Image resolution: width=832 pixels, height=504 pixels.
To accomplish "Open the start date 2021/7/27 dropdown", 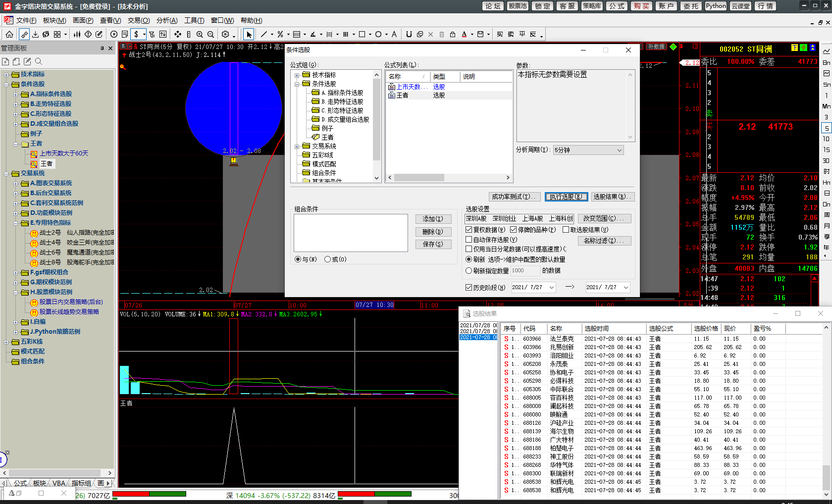I will coord(552,287).
